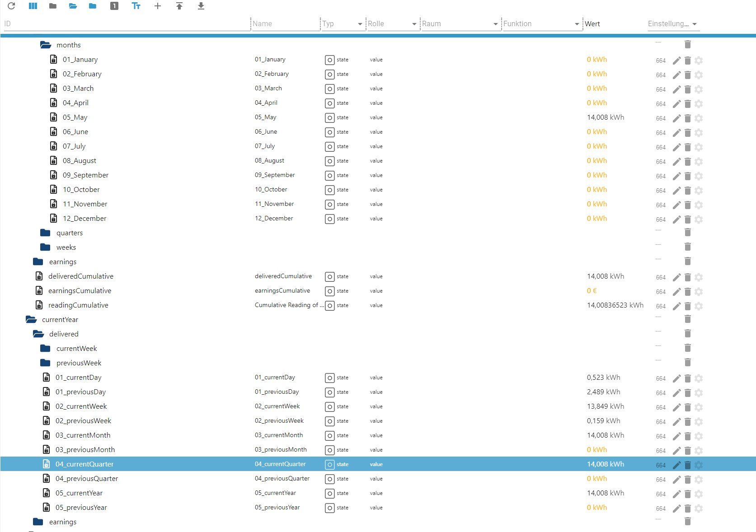
Task: Expand the previousWeek folder
Action: [x=45, y=363]
